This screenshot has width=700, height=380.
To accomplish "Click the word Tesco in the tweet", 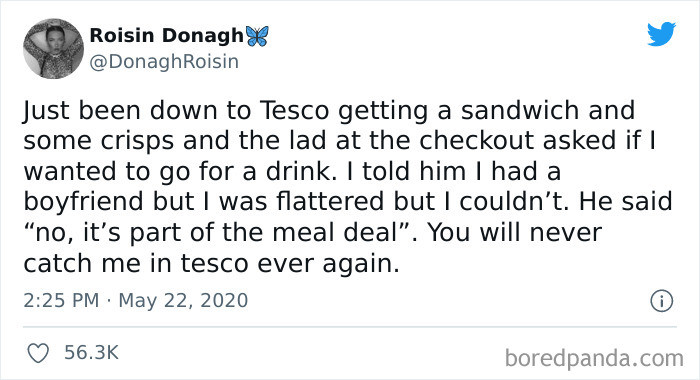I will click(294, 110).
